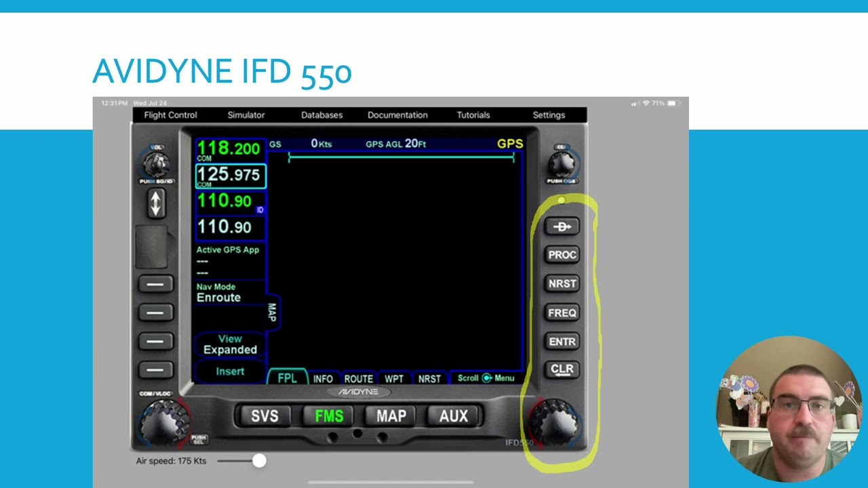
Task: Select the FMS page function key
Action: 329,416
